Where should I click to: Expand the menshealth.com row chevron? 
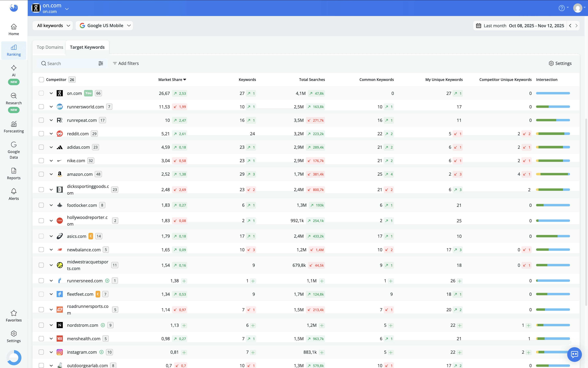(51, 339)
